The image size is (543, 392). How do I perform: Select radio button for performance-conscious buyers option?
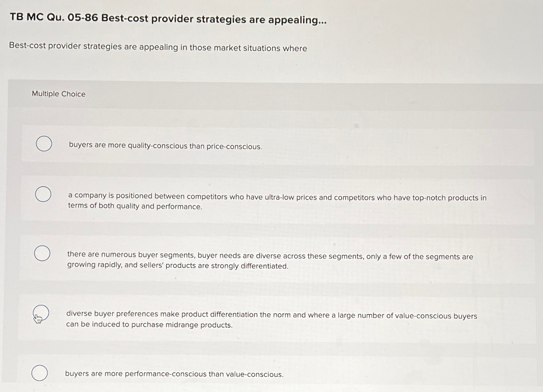39,372
